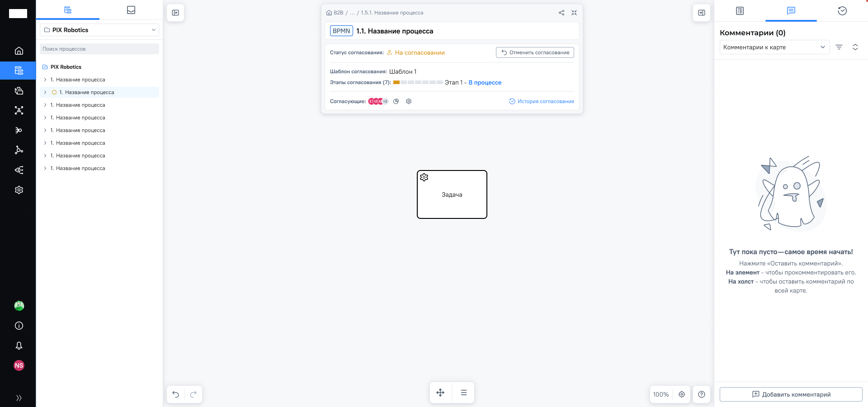868x407 pixels.
Task: Click the undo arrow button
Action: [176, 394]
